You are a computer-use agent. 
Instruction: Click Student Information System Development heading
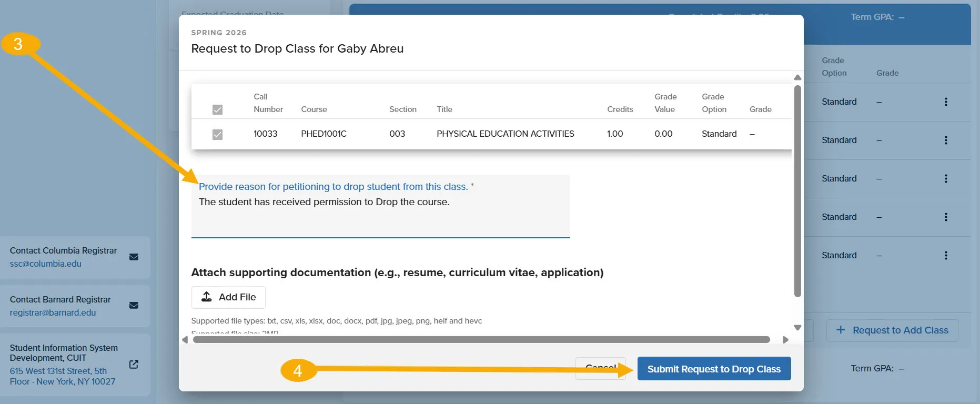[64, 353]
